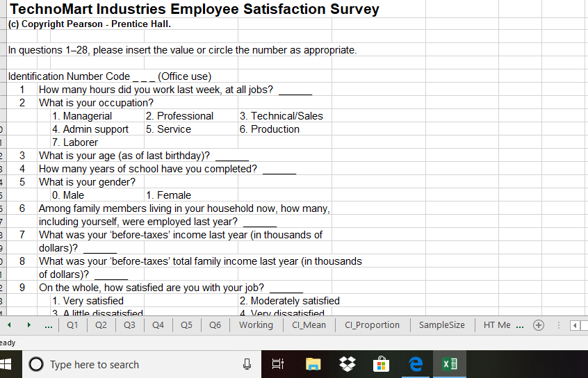The image size is (588, 378).
Task: Click the Cortana microphone icon
Action: tap(247, 364)
